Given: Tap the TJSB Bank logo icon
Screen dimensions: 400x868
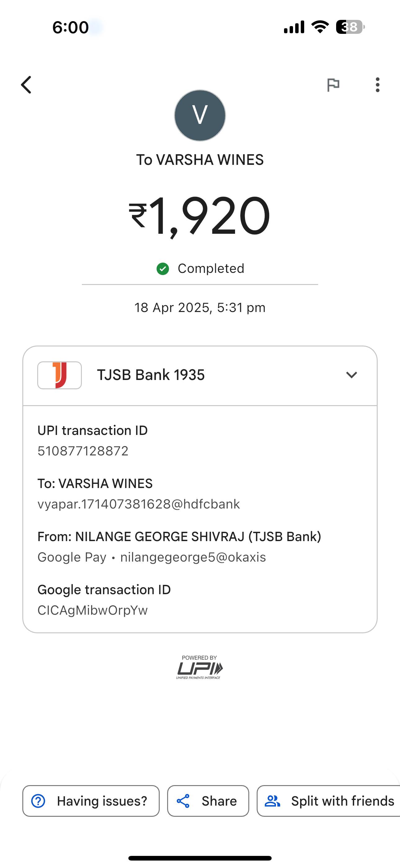Looking at the screenshot, I should point(60,375).
